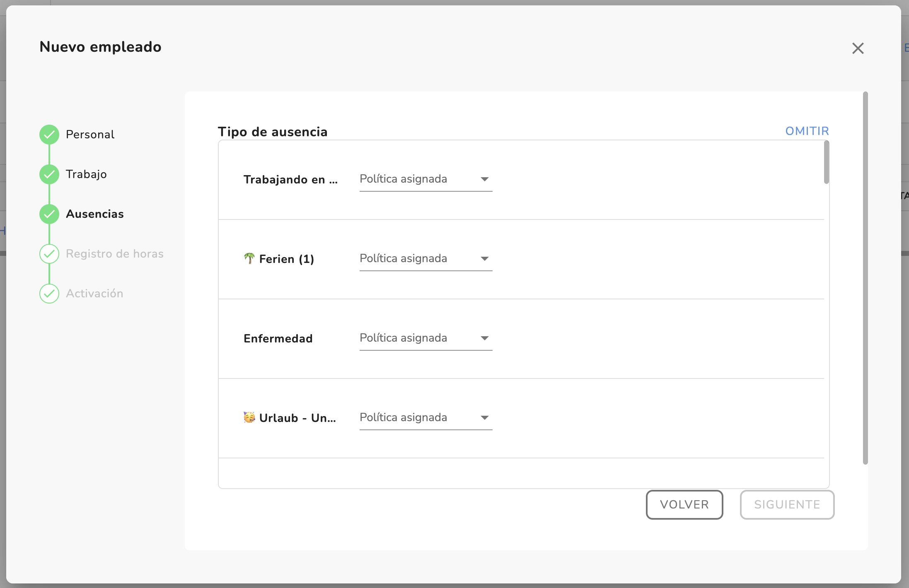Click the Trabajo step checkmark icon
Screen dimensions: 909x588
[49, 174]
